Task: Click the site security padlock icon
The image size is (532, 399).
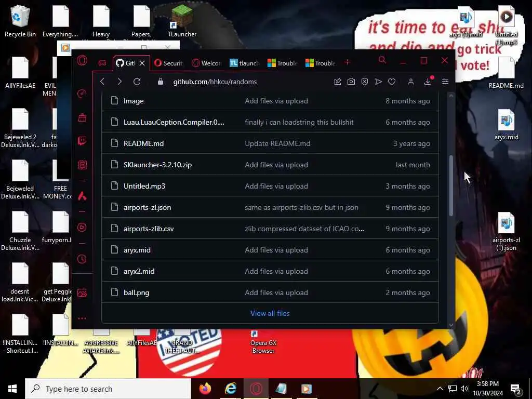Action: 161,82
